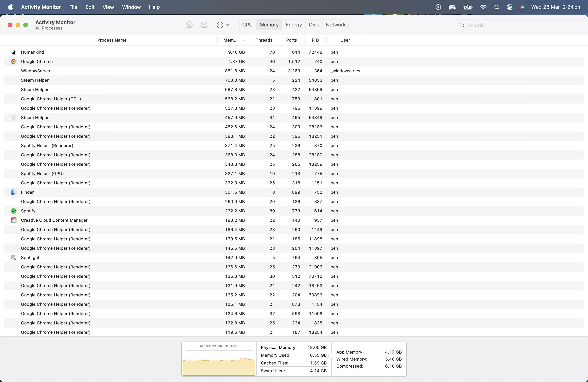Click the date and time clock
Image resolution: width=588 pixels, height=382 pixels.
tap(556, 7)
